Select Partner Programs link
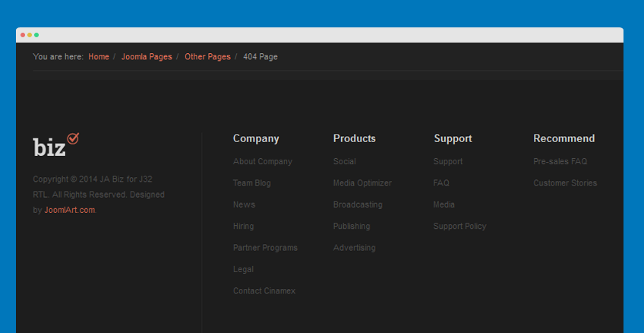Screen dimensions: 644x333 (265, 248)
